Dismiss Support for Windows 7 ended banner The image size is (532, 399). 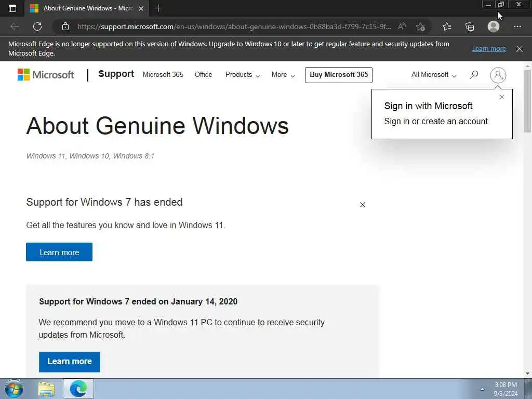pyautogui.click(x=362, y=205)
